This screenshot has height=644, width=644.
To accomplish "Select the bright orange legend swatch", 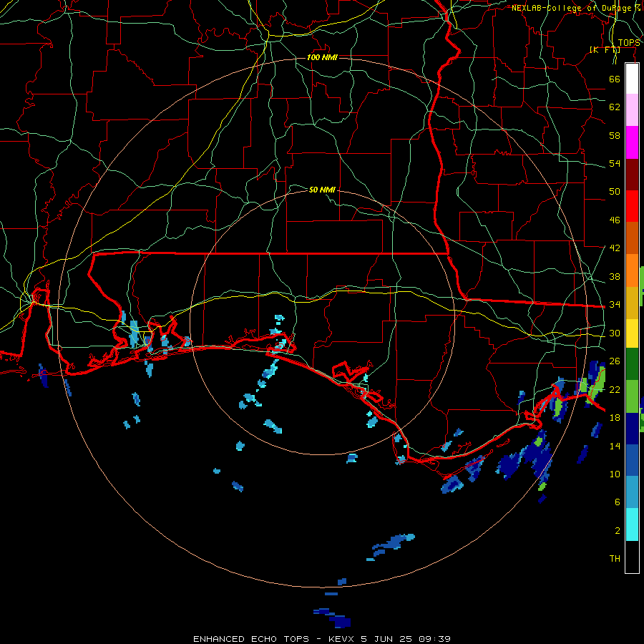I will tap(632, 270).
